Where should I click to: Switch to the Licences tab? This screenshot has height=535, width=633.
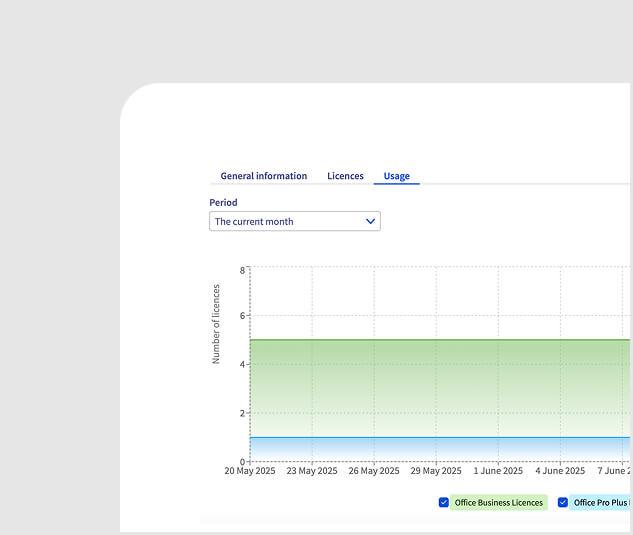click(x=345, y=176)
